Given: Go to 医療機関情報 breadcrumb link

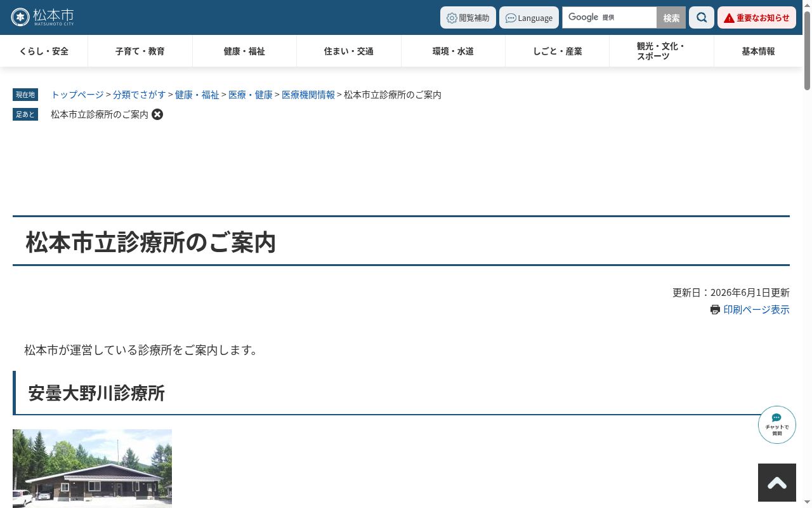Looking at the screenshot, I should coord(308,95).
